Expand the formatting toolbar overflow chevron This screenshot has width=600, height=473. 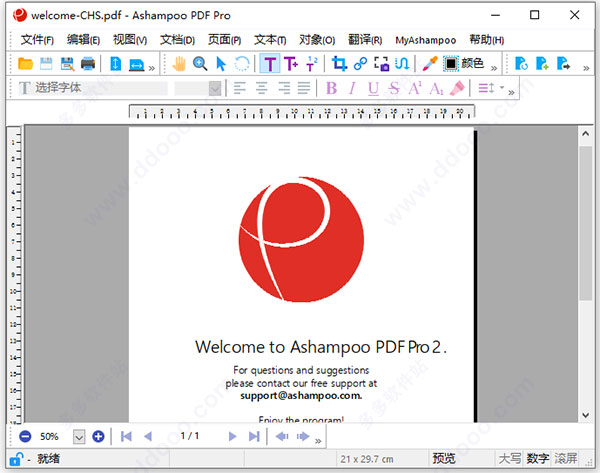(511, 93)
